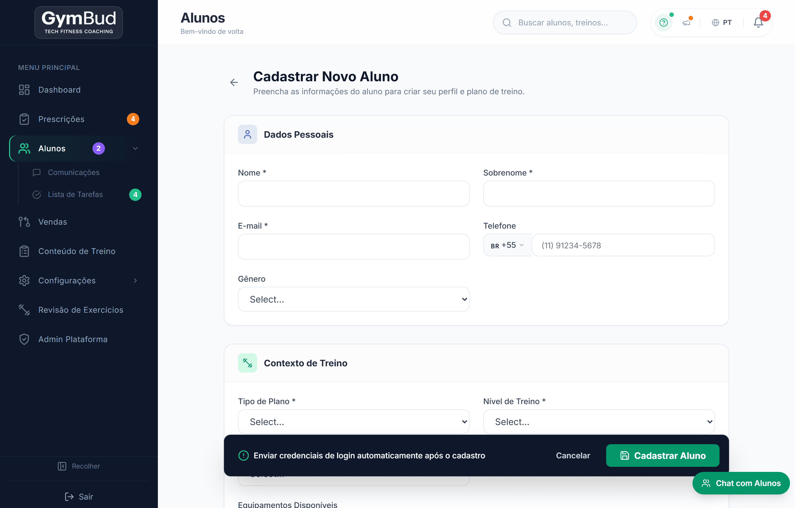Open the Nível de Treino dropdown

click(599, 421)
